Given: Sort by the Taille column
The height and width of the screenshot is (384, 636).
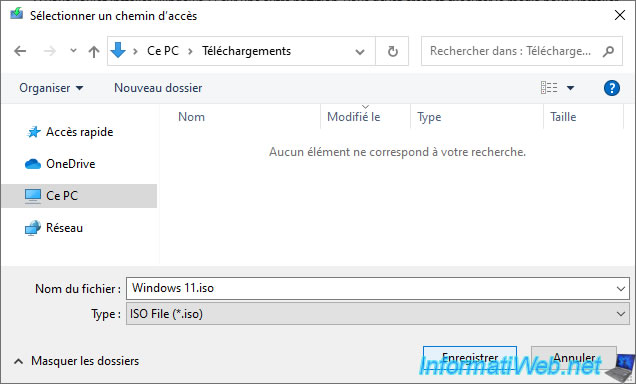Looking at the screenshot, I should (563, 117).
